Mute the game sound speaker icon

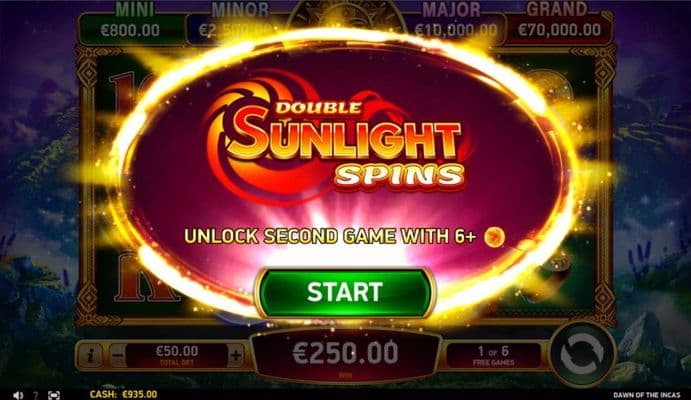coord(18,395)
